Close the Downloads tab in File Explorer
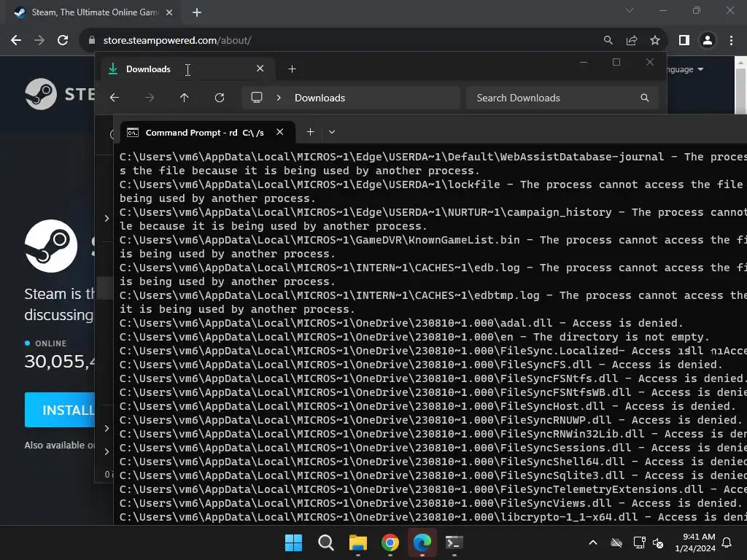 [260, 69]
